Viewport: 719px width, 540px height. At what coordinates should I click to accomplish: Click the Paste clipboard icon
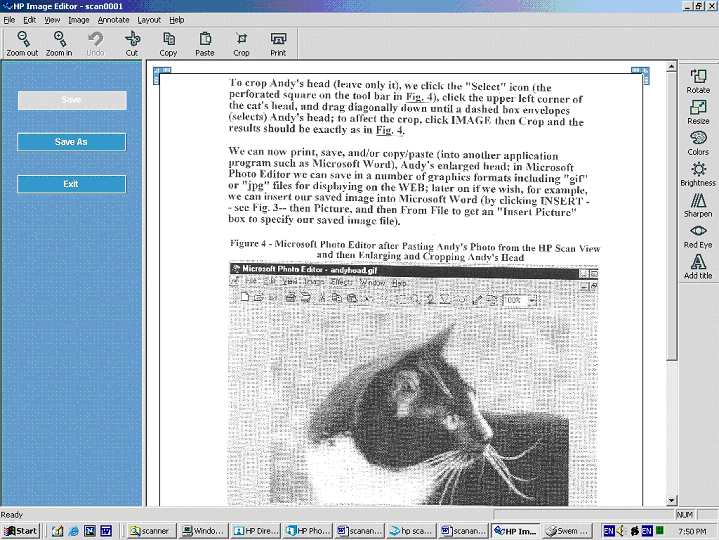[x=205, y=43]
